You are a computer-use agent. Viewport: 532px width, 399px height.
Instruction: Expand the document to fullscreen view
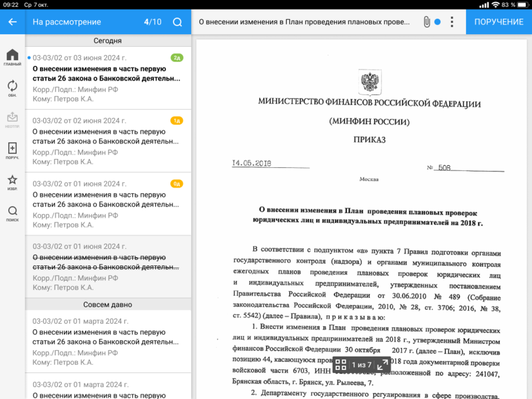click(383, 365)
